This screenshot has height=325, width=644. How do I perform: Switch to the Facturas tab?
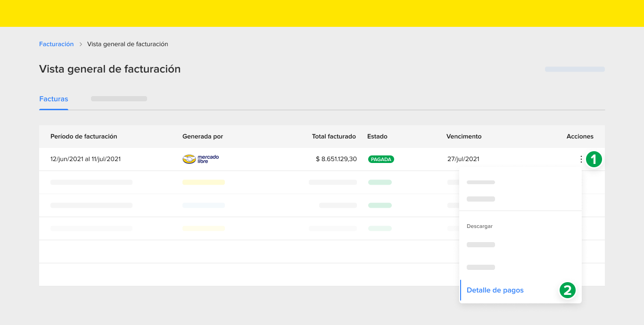pos(54,99)
